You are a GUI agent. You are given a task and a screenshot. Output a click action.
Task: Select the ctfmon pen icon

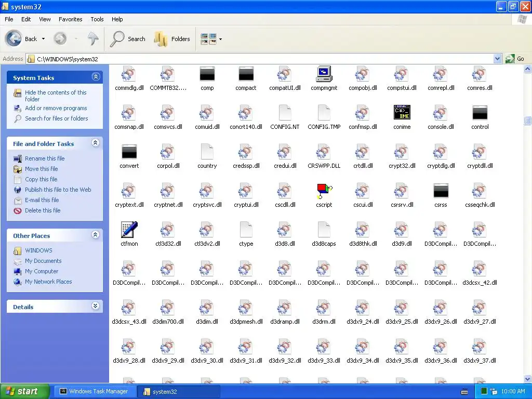tap(129, 230)
